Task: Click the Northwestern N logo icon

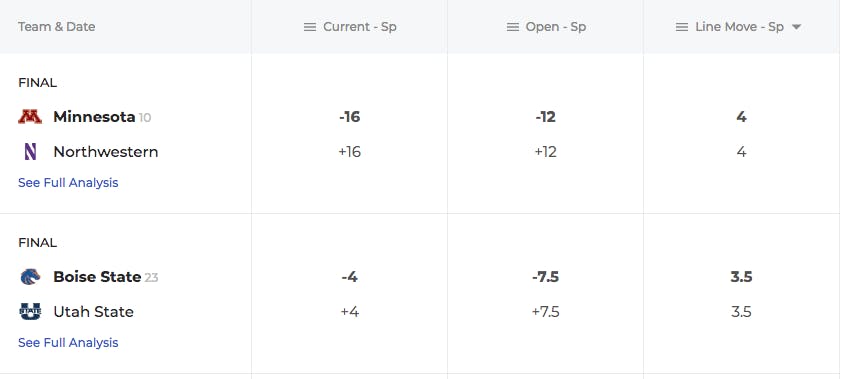Action: pos(30,152)
